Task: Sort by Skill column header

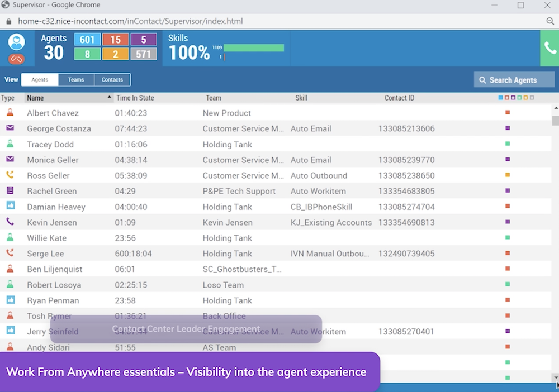Action: (x=301, y=98)
